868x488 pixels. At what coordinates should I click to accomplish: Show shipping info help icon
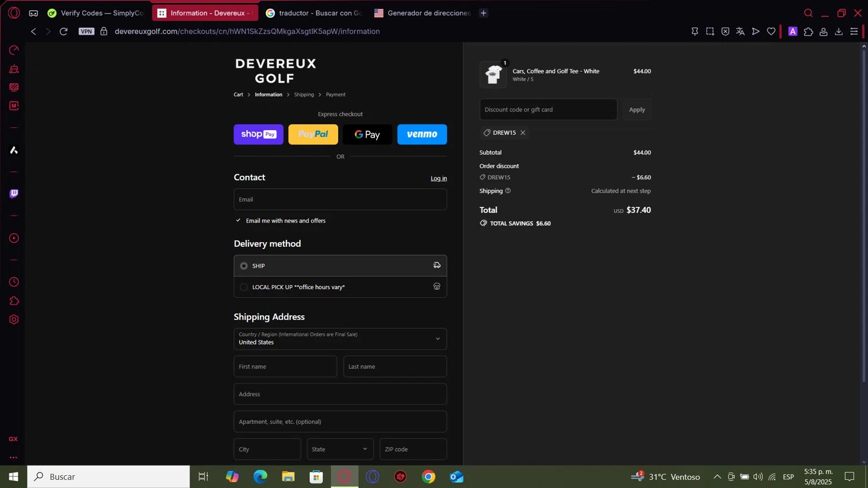508,191
